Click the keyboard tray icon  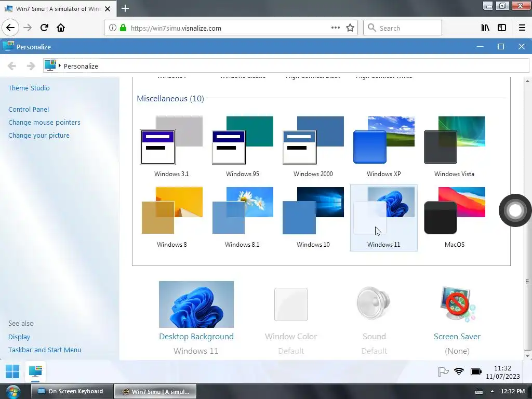pos(479,392)
